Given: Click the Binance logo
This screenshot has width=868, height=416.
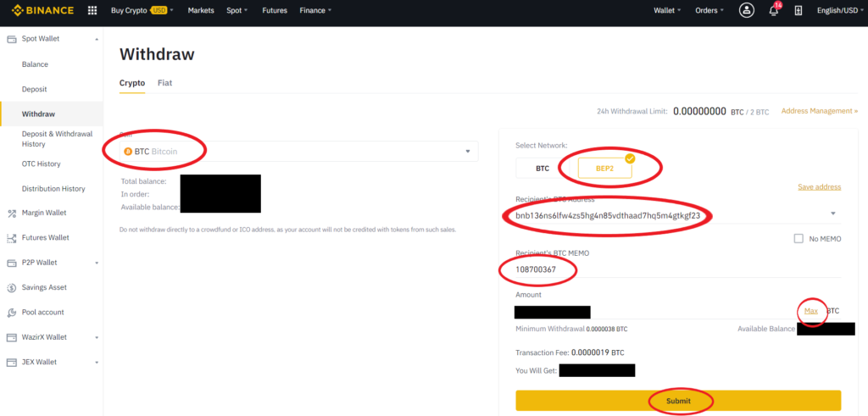Looking at the screenshot, I should pyautogui.click(x=42, y=10).
